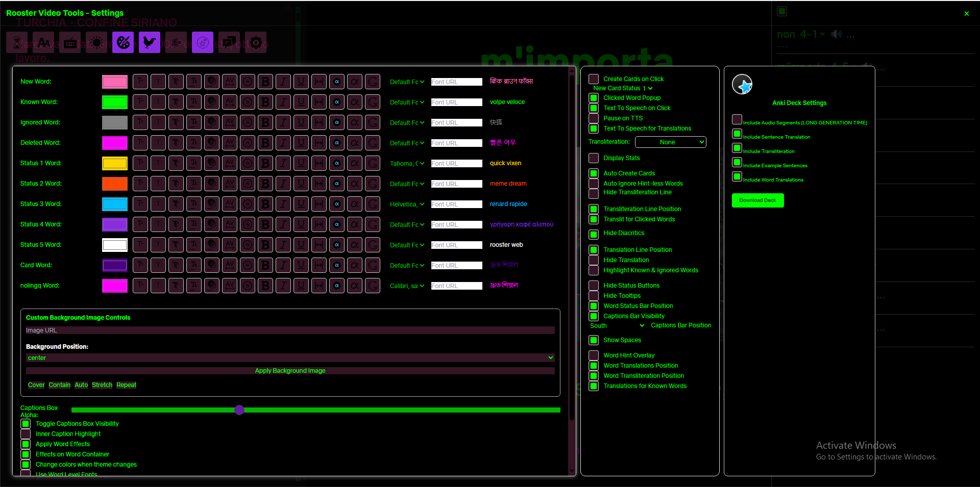
Task: Open the Transliteration dropdown set to None
Action: point(670,142)
